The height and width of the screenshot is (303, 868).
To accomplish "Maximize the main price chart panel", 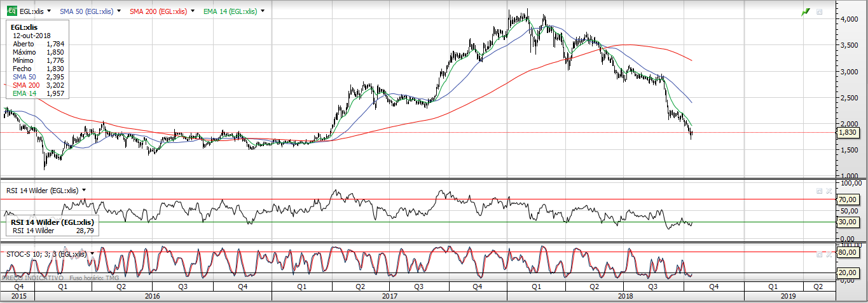I will (820, 11).
